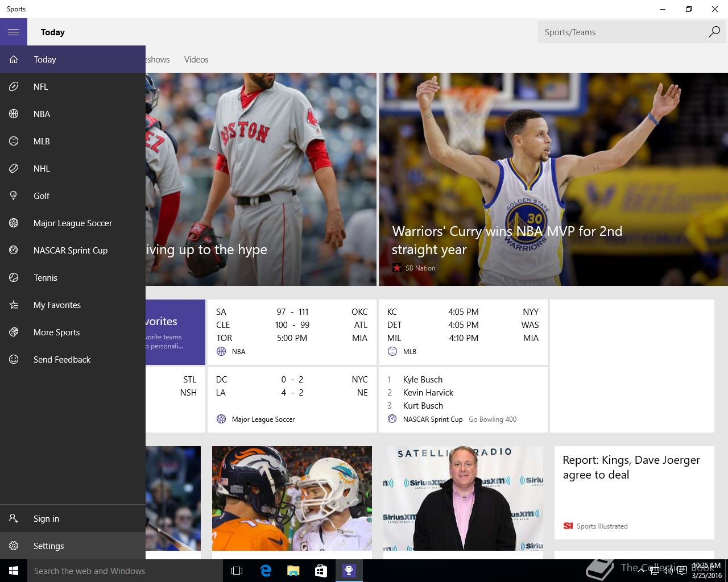
Task: Select the NBA basketball icon
Action: point(14,114)
